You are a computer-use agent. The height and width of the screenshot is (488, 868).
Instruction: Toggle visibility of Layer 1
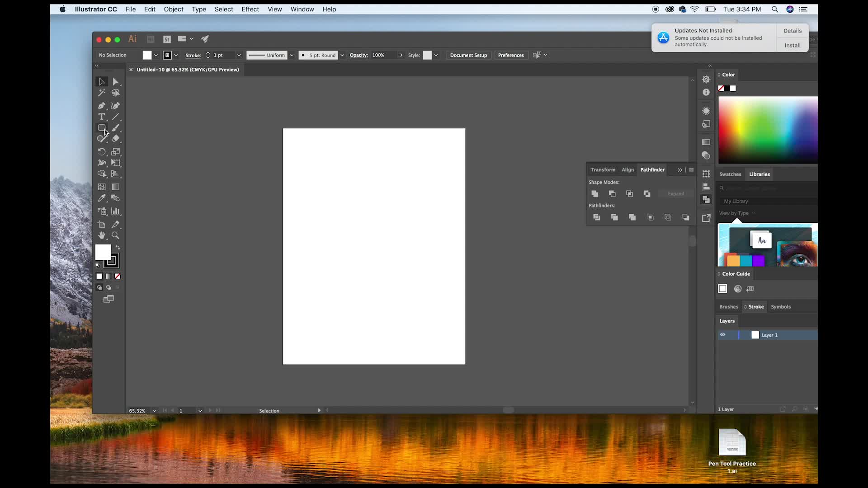[722, 335]
